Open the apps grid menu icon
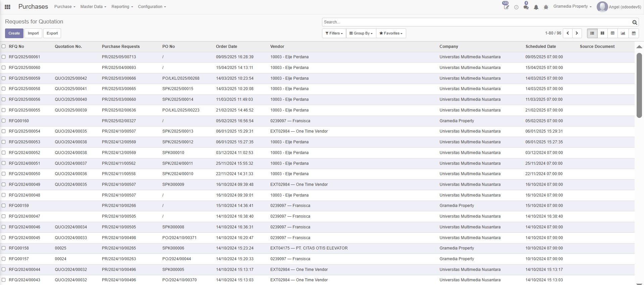The image size is (644, 285). 7,7
